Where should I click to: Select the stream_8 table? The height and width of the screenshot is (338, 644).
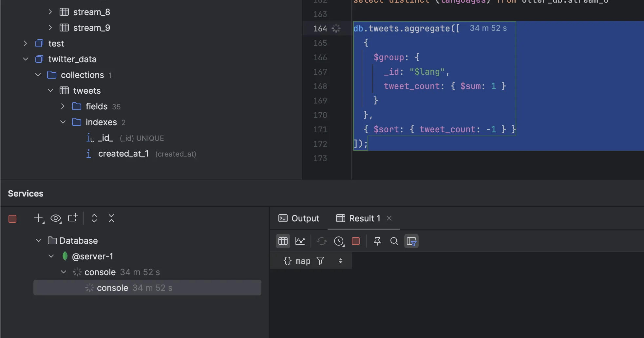(91, 12)
